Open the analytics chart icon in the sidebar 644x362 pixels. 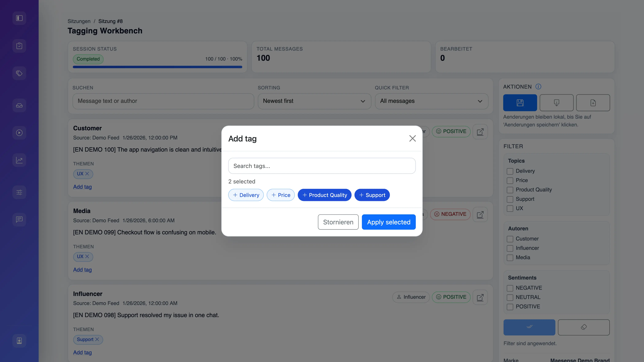point(19,160)
